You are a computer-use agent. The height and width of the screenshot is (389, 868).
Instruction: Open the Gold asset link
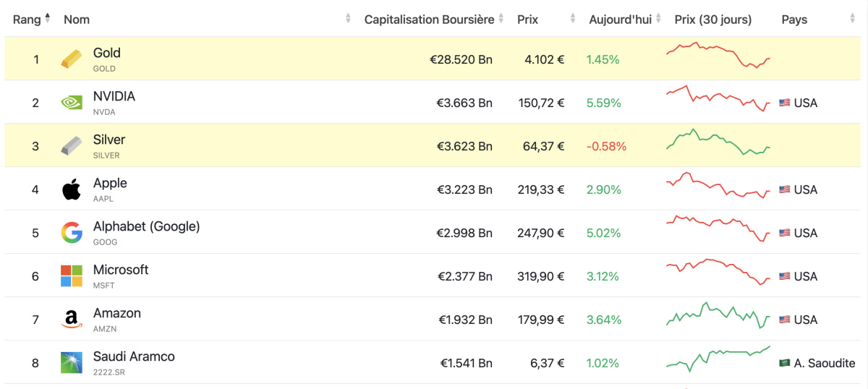(x=107, y=53)
